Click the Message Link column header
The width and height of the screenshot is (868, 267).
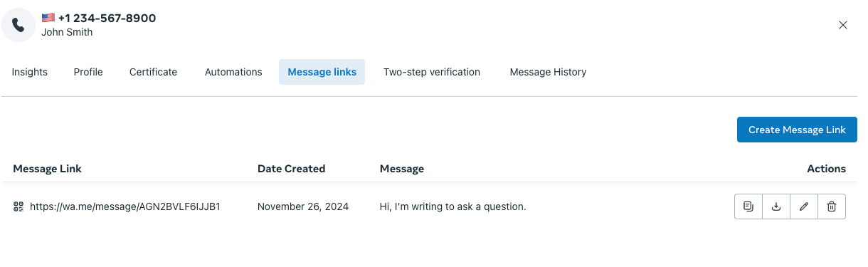[47, 169]
